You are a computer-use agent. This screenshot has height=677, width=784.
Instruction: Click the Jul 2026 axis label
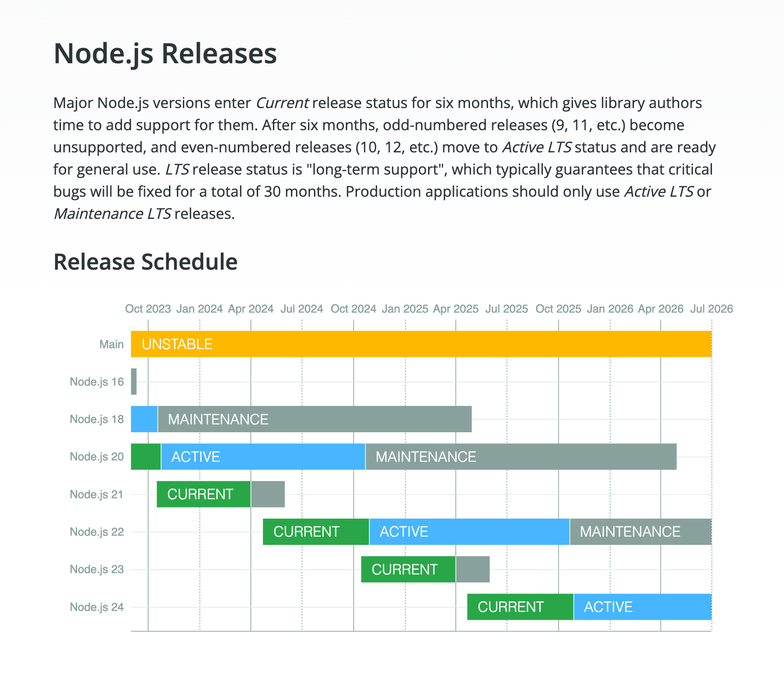point(712,309)
